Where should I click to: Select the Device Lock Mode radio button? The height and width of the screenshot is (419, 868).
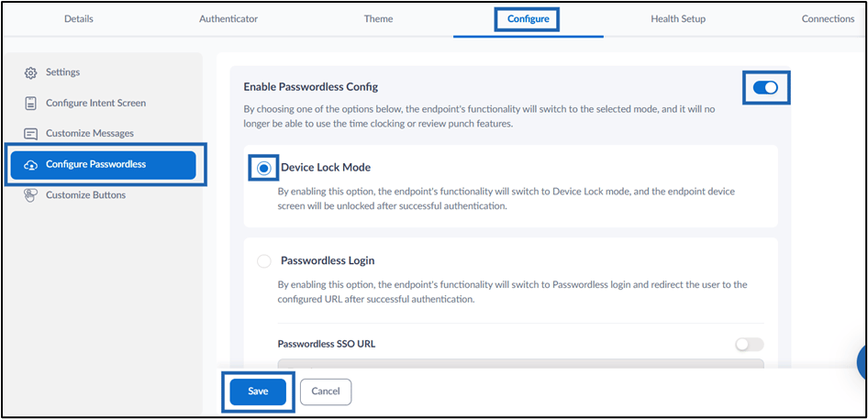coord(264,168)
